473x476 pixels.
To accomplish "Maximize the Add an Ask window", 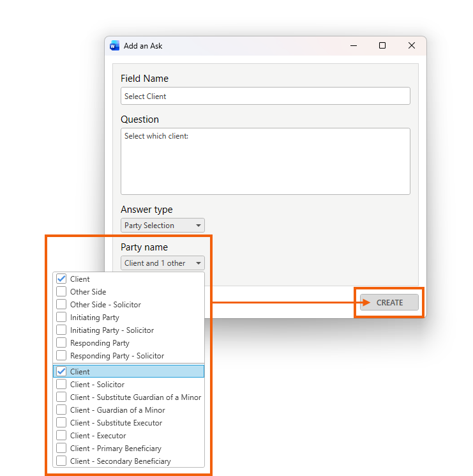I will (382, 45).
